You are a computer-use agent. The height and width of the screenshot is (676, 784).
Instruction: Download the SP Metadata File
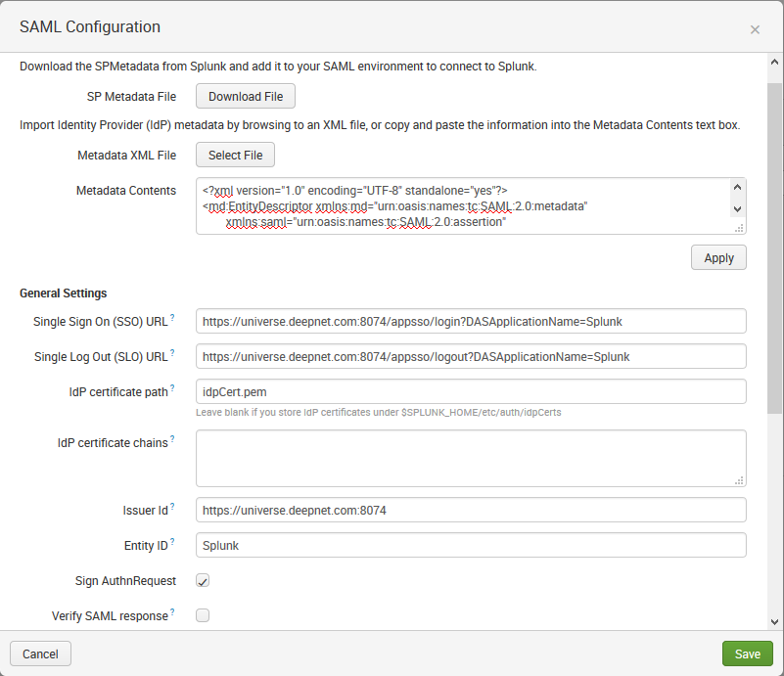(x=246, y=96)
